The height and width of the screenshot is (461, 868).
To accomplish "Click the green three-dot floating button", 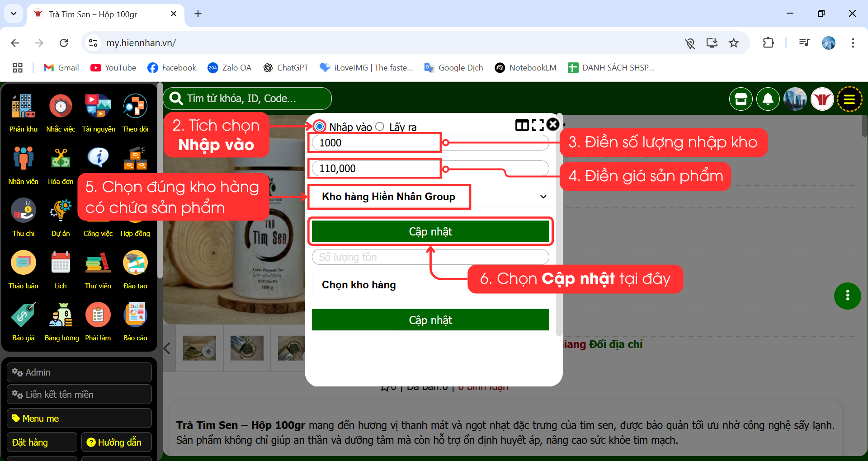I will (x=847, y=296).
